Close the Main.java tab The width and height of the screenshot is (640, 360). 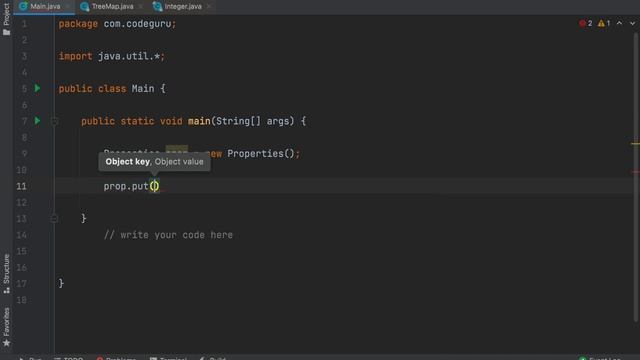tap(67, 6)
